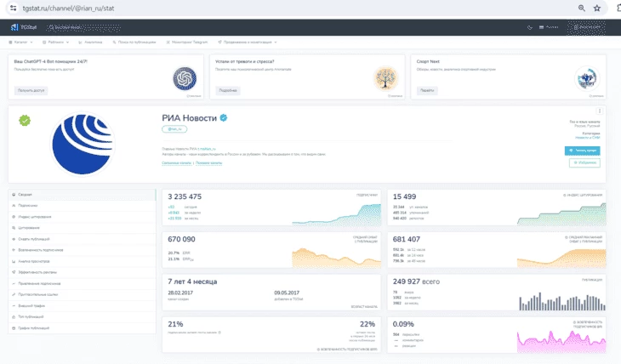Click the browser zoom magnifier icon
621x364 pixels.
point(581,8)
